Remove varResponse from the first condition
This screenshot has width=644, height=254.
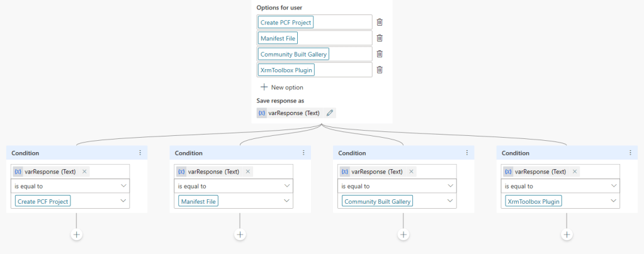(84, 171)
